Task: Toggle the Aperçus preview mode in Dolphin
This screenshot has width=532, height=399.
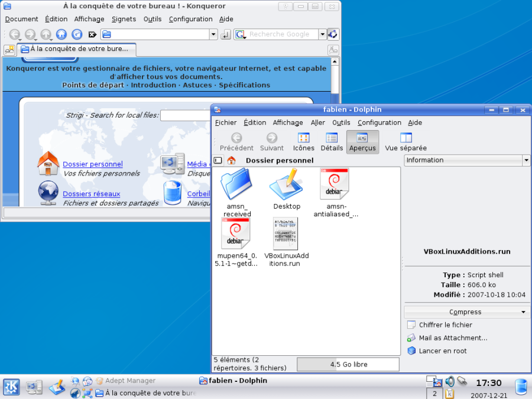Action: click(362, 142)
